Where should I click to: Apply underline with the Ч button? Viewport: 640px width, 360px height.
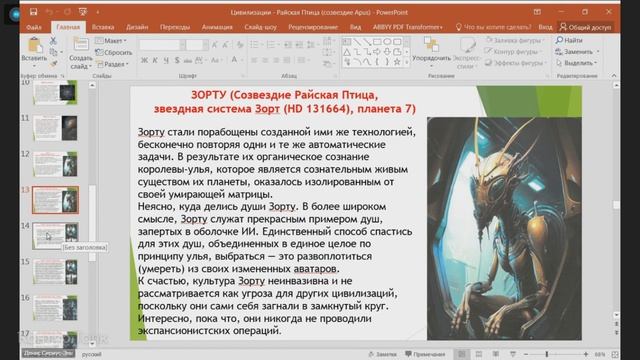click(x=166, y=60)
